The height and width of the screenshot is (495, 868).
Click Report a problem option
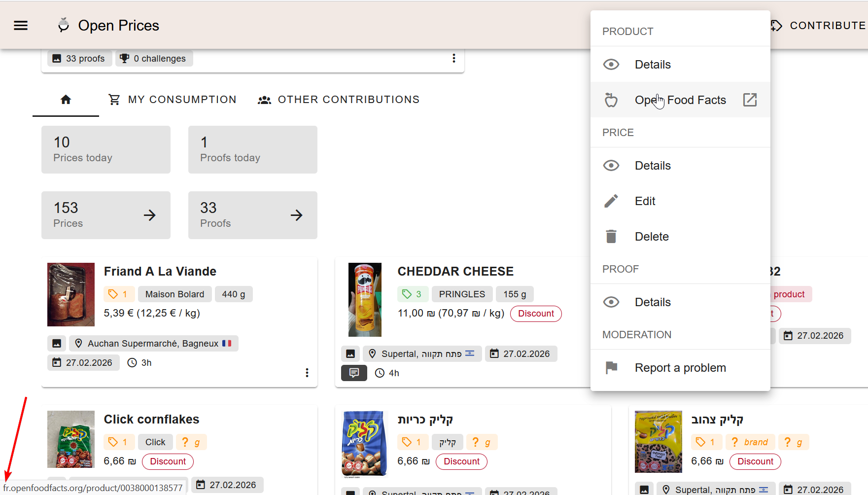click(680, 368)
